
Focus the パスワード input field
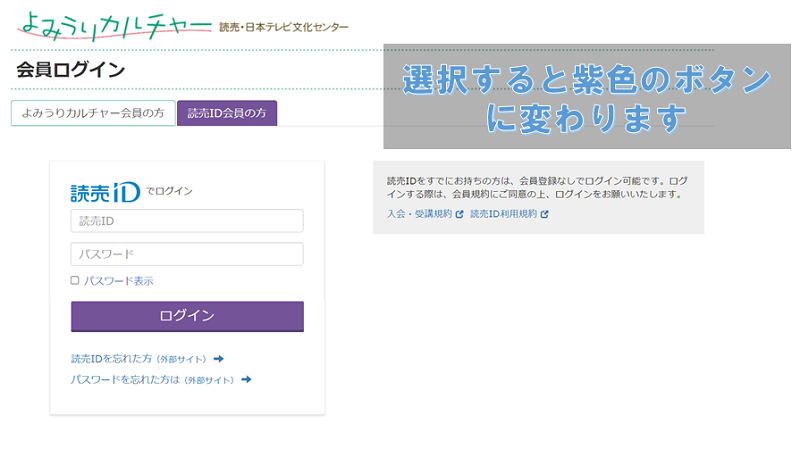(187, 254)
